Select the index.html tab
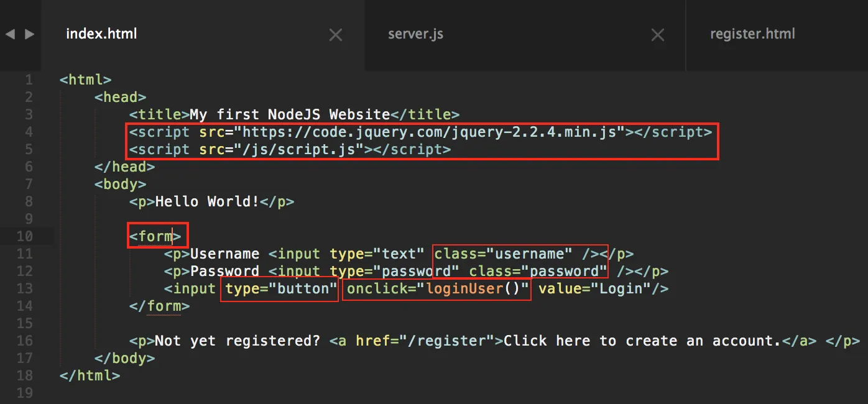This screenshot has height=404, width=868. 101,34
